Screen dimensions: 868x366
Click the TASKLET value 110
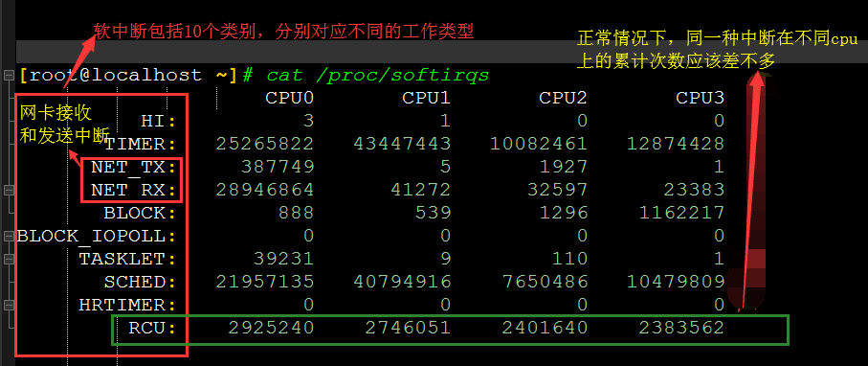(569, 259)
